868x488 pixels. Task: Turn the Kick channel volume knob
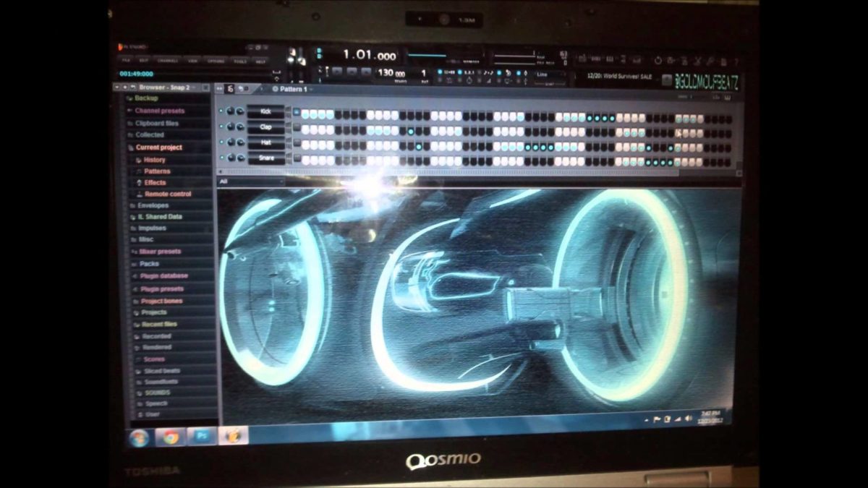click(230, 111)
